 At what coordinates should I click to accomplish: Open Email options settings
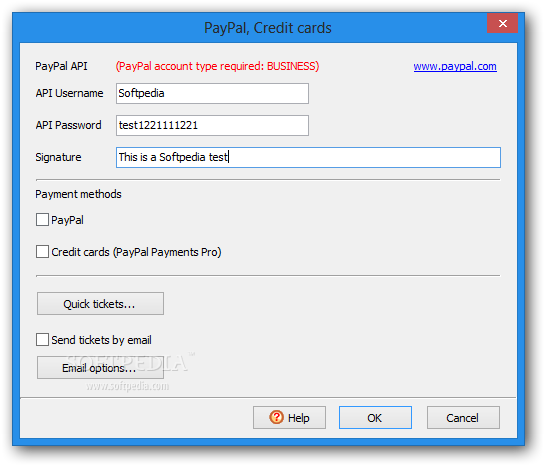click(100, 368)
